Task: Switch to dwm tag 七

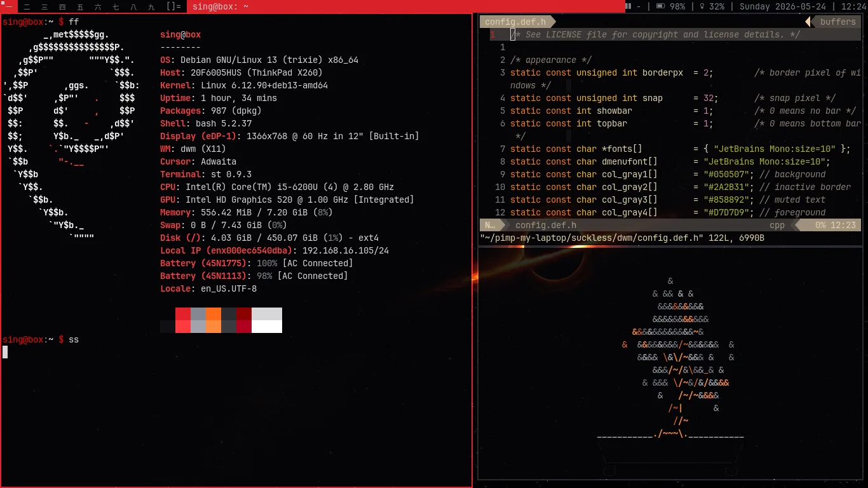Action: [116, 6]
